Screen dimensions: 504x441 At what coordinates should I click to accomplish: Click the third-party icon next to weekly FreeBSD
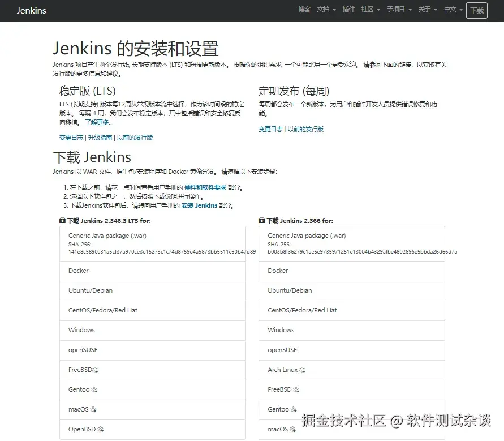pos(296,390)
